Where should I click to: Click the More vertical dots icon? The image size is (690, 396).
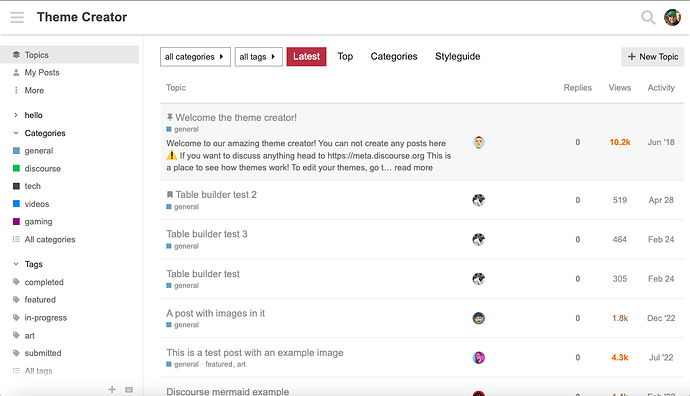coord(16,90)
